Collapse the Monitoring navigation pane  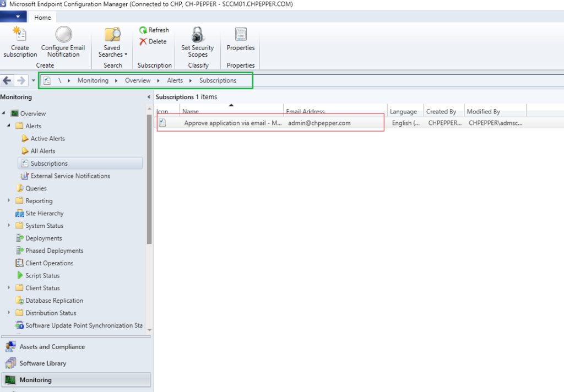coord(149,97)
